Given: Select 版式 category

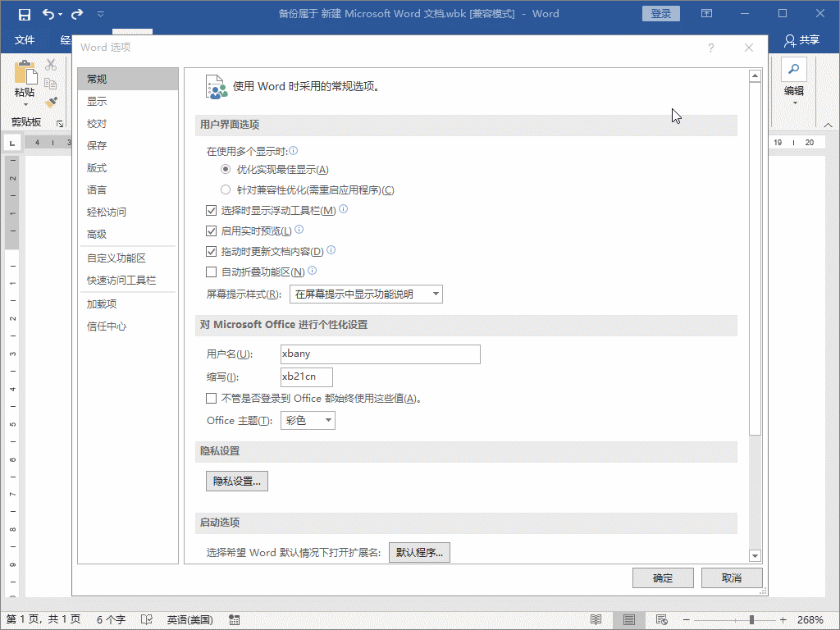Looking at the screenshot, I should point(128,167).
